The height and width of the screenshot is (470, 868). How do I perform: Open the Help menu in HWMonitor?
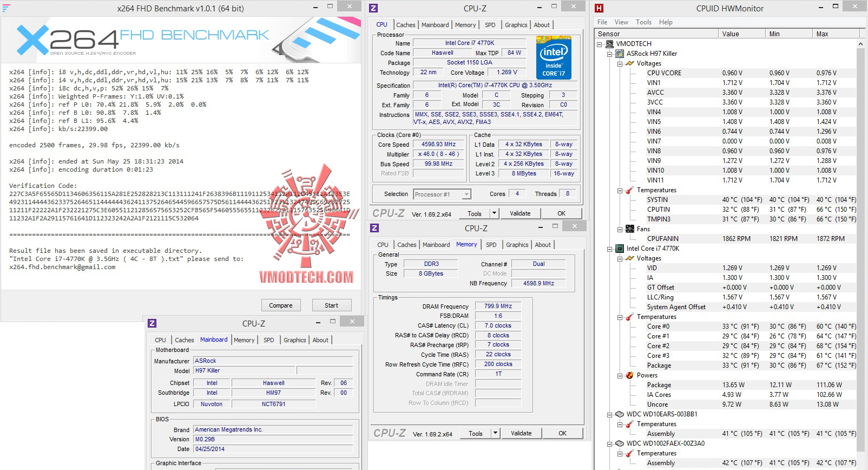(666, 22)
